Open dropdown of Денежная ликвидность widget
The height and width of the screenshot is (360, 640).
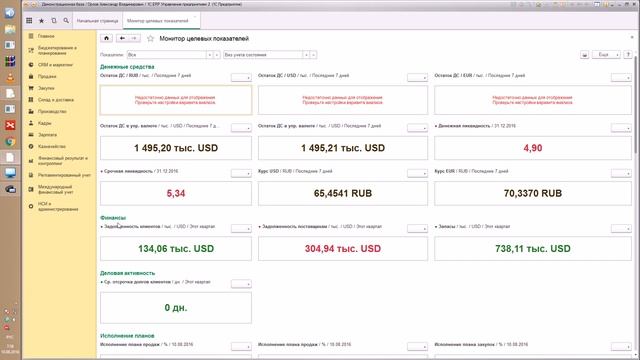click(x=621, y=128)
